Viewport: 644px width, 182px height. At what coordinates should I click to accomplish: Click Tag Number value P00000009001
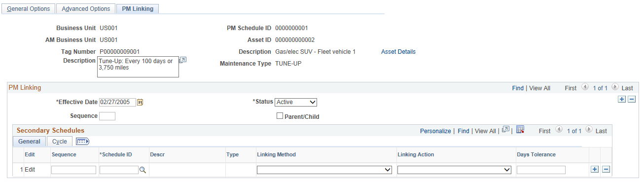pos(119,52)
